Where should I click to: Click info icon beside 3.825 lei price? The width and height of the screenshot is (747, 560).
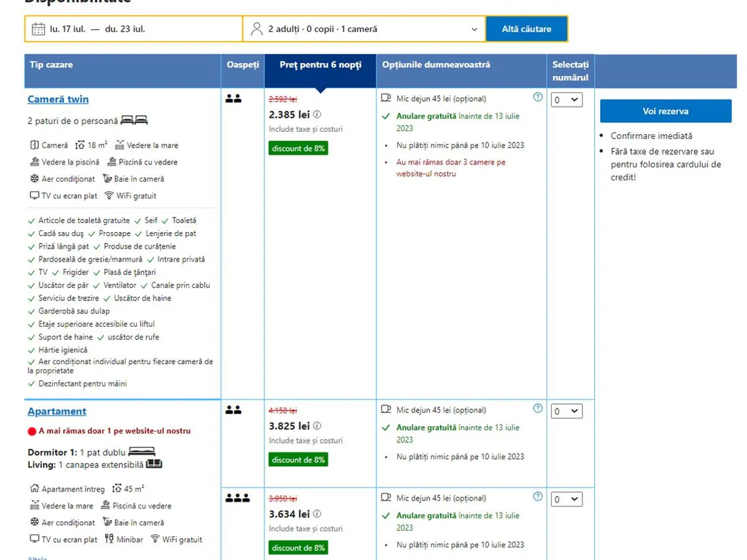click(x=317, y=426)
